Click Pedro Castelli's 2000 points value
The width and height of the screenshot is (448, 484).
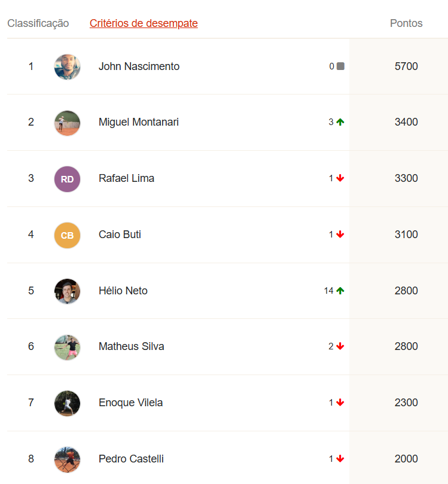(406, 459)
